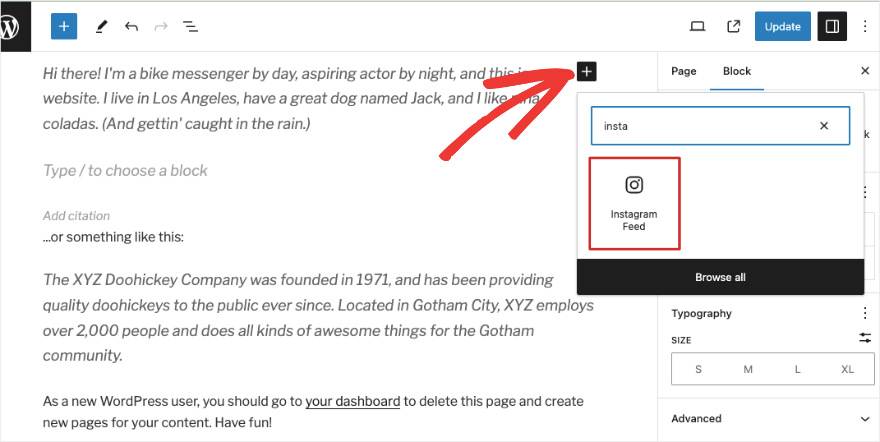The image size is (880, 442).
Task: Select the Instagram Feed block
Action: click(634, 203)
